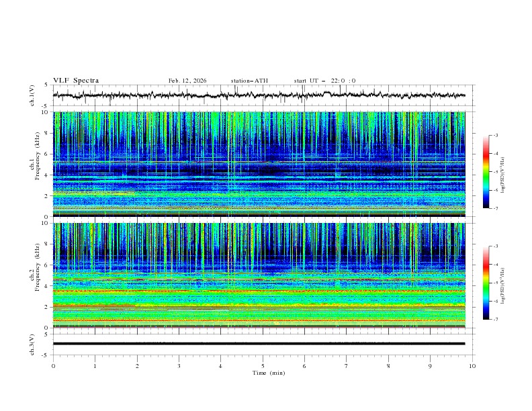Viewport: 532px width, 411px height.
Task: Click the ch.1 PSD color scale bar
Action: [486, 172]
